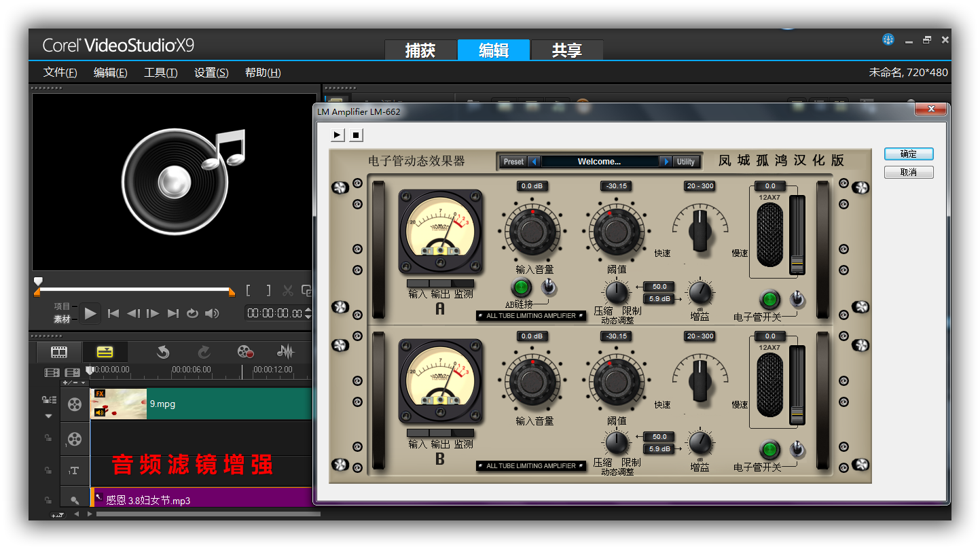This screenshot has height=549, width=980.
Task: Click the stop preview button in LM Amplifier dialog
Action: point(356,135)
